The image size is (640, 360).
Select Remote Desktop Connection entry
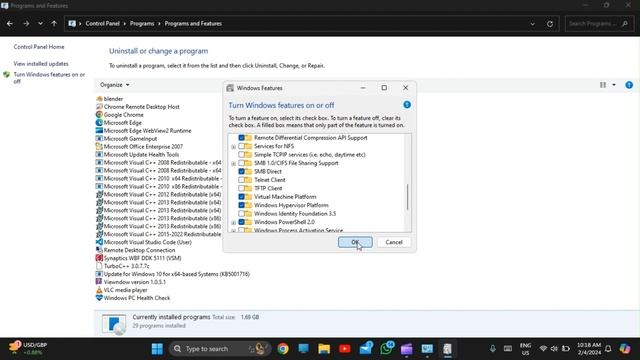136,250
